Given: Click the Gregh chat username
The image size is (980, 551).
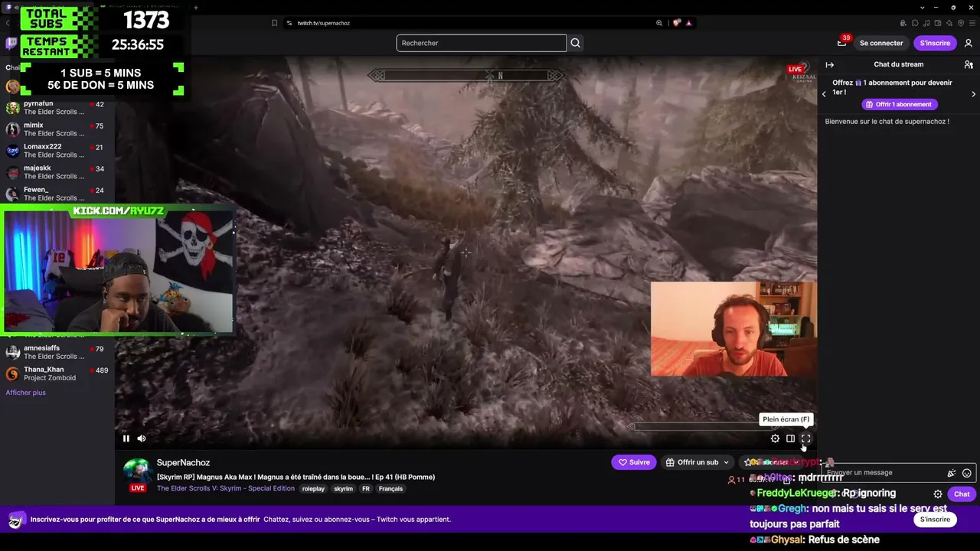Looking at the screenshot, I should coord(792,509).
